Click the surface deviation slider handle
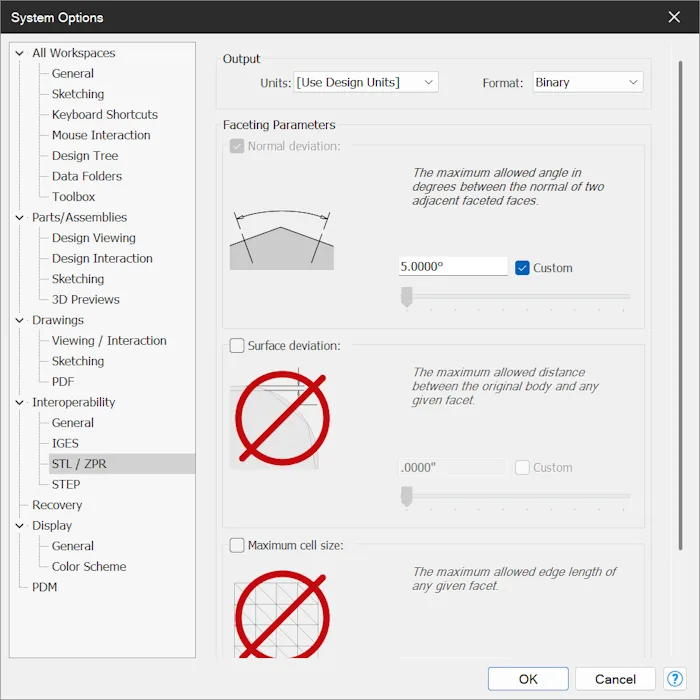 click(x=406, y=496)
